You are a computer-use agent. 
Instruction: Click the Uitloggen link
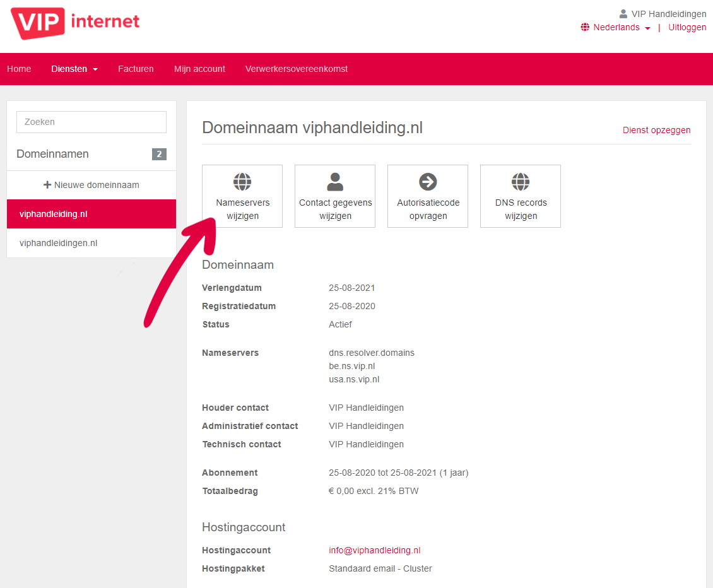(x=687, y=27)
